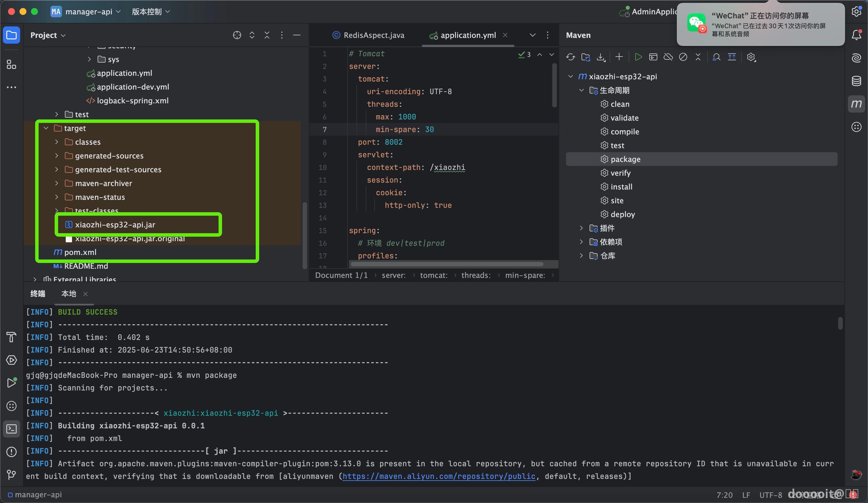Select the 本地 terminal tab

point(69,293)
